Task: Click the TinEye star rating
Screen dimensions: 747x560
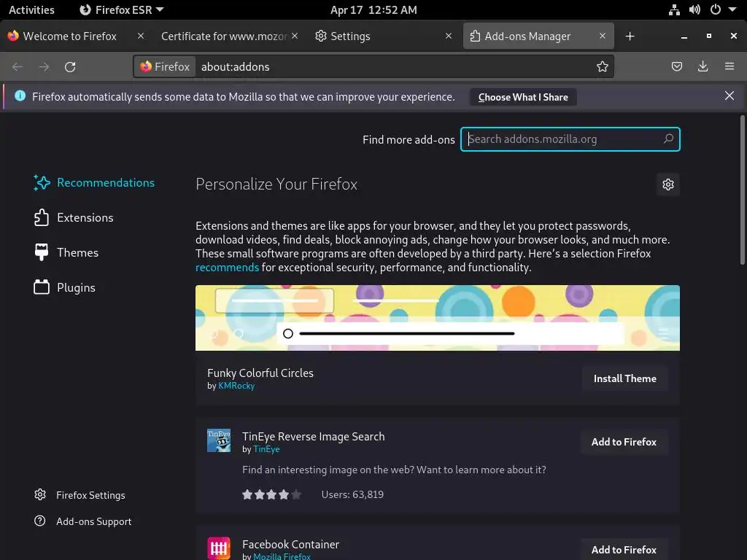Action: 271,495
